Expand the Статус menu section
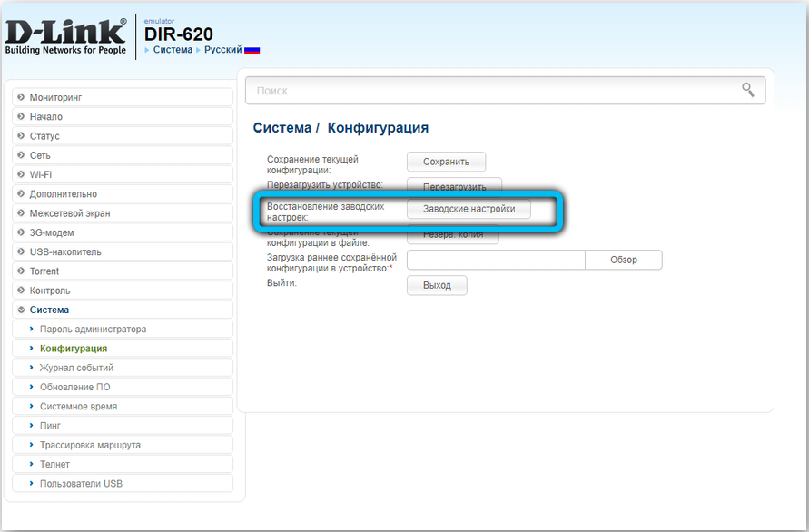This screenshot has width=809, height=532. (123, 135)
